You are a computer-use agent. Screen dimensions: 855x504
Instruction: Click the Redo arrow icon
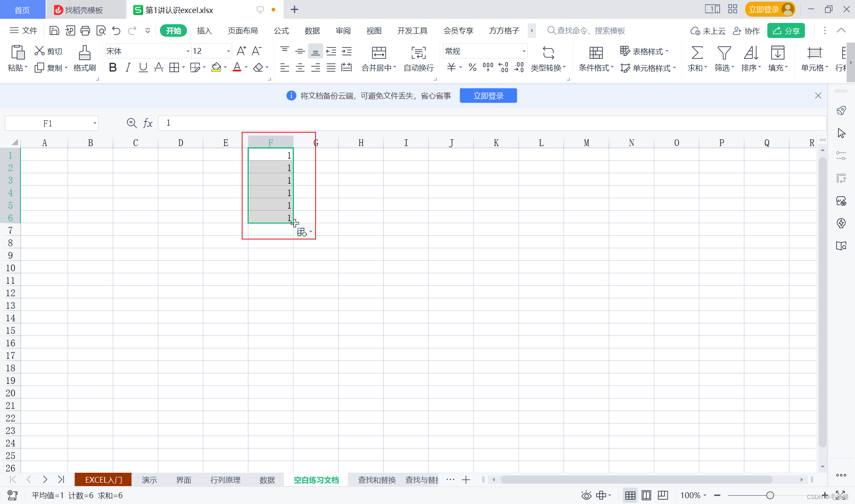point(132,30)
